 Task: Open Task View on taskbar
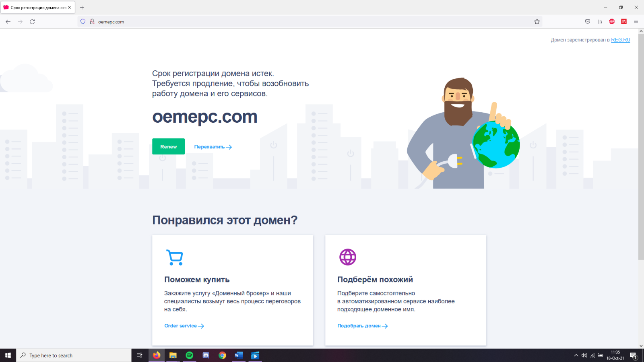pyautogui.click(x=140, y=355)
